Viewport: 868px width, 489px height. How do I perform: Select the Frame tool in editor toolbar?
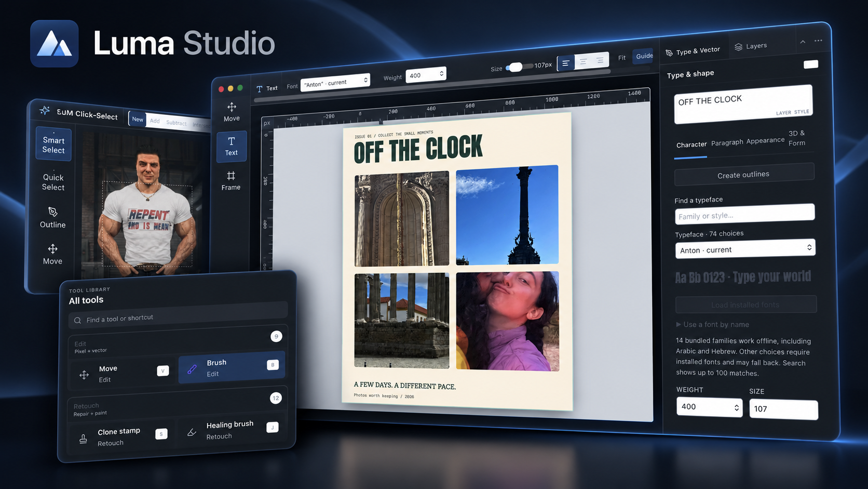tap(231, 181)
